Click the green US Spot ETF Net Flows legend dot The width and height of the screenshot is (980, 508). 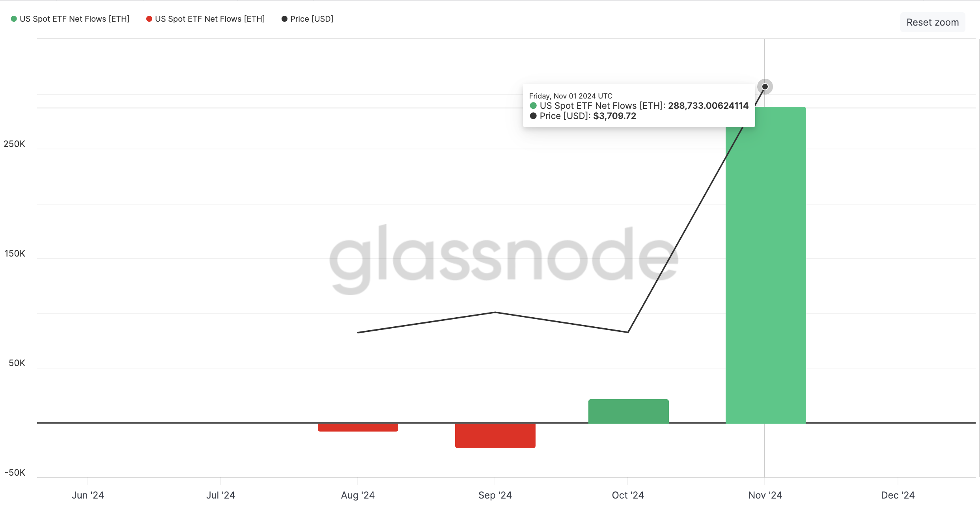(13, 19)
